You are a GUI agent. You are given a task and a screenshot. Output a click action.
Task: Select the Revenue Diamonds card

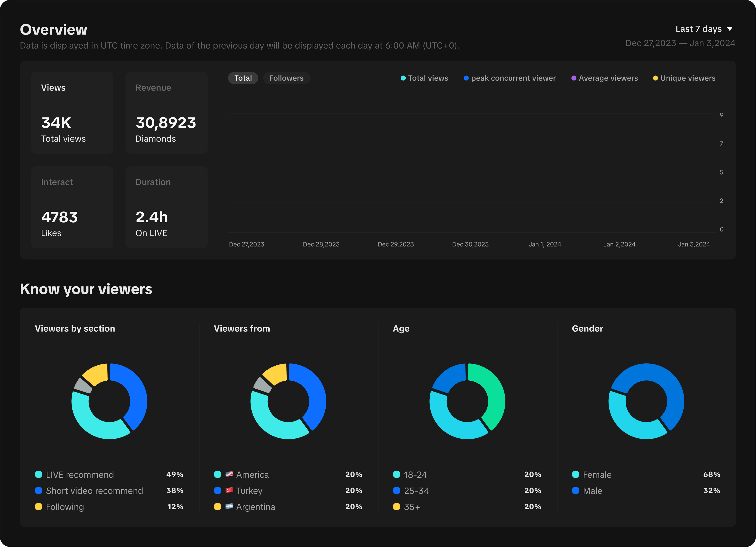pos(166,113)
